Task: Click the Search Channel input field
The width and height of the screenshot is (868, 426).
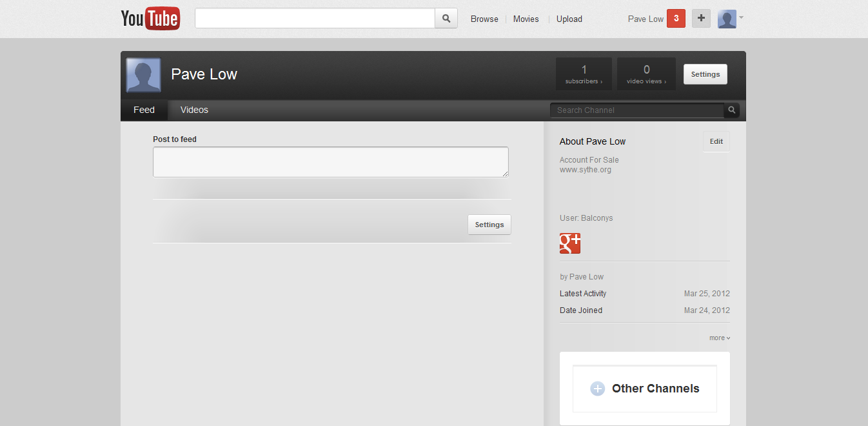Action: point(636,110)
